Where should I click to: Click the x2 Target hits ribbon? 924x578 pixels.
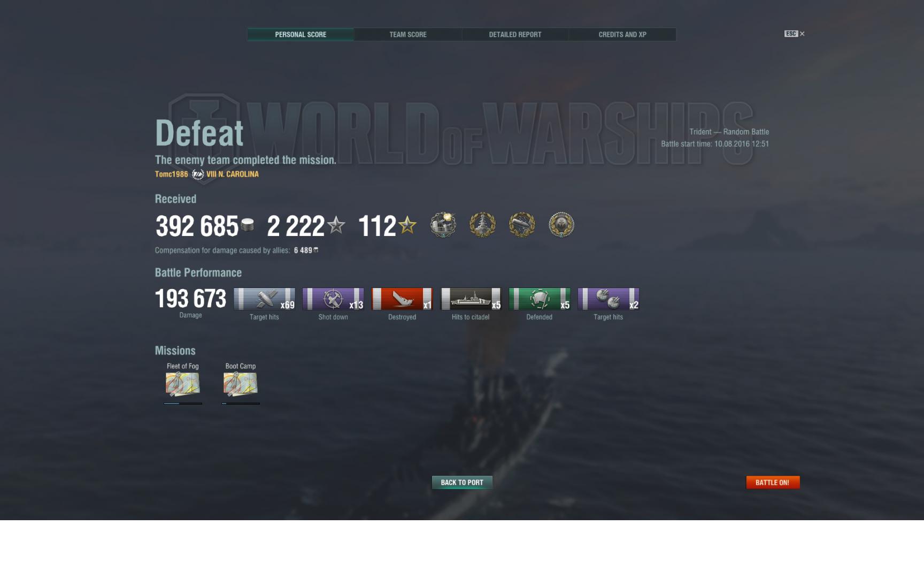click(609, 299)
